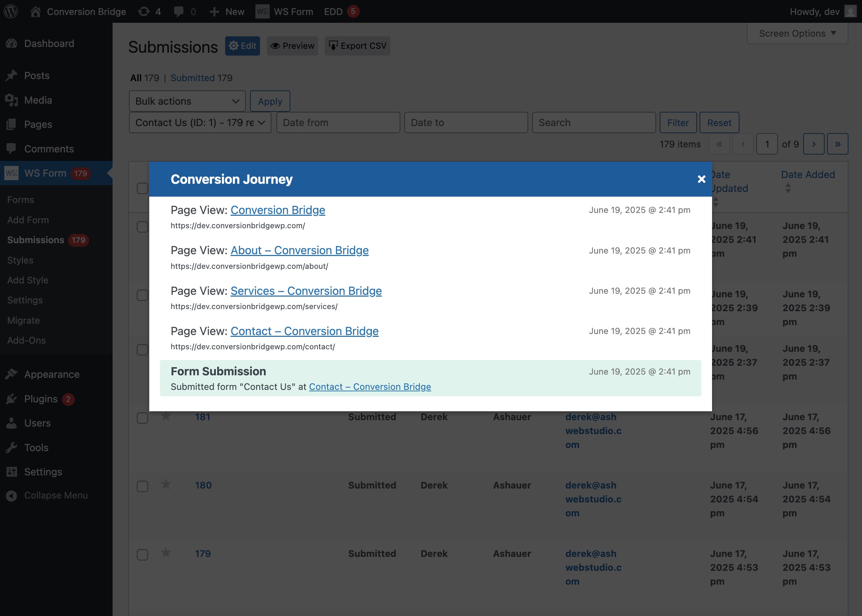Click the Edit form button
Viewport: 862px width, 616px height.
click(242, 46)
